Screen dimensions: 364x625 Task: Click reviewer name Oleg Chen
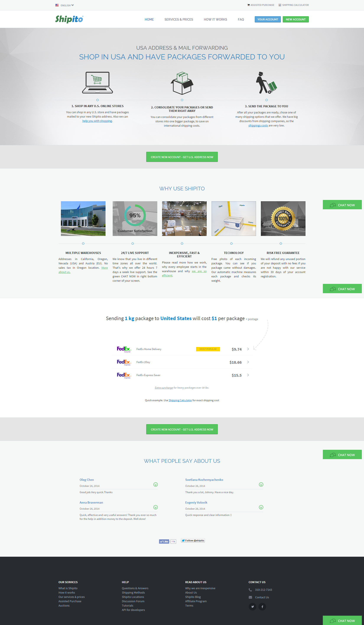(x=87, y=480)
